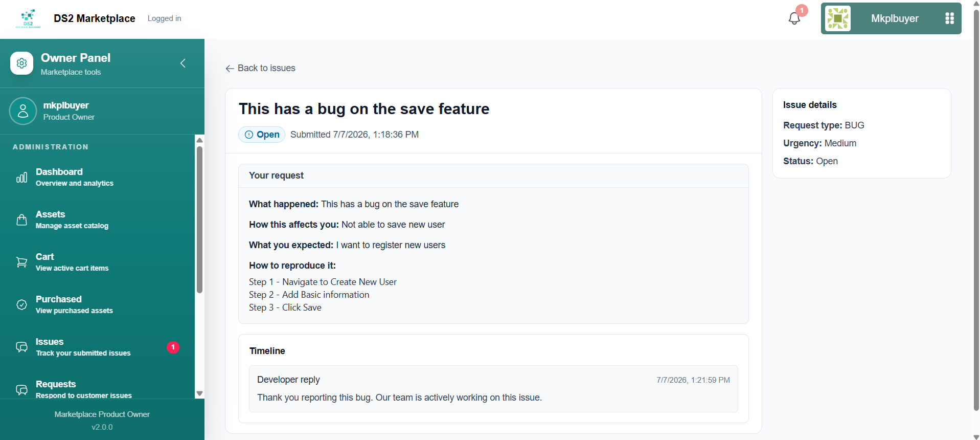980x440 pixels.
Task: Open Cart view active cart items
Action: [97, 262]
